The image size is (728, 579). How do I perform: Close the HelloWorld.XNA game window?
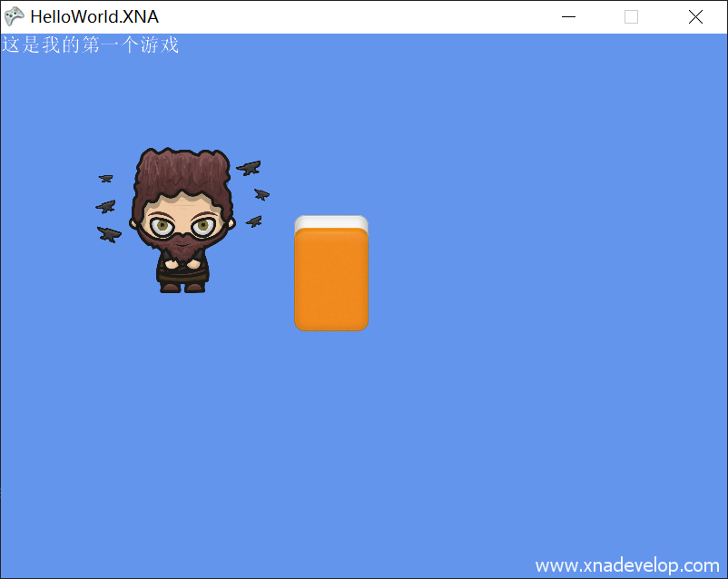pos(695,16)
